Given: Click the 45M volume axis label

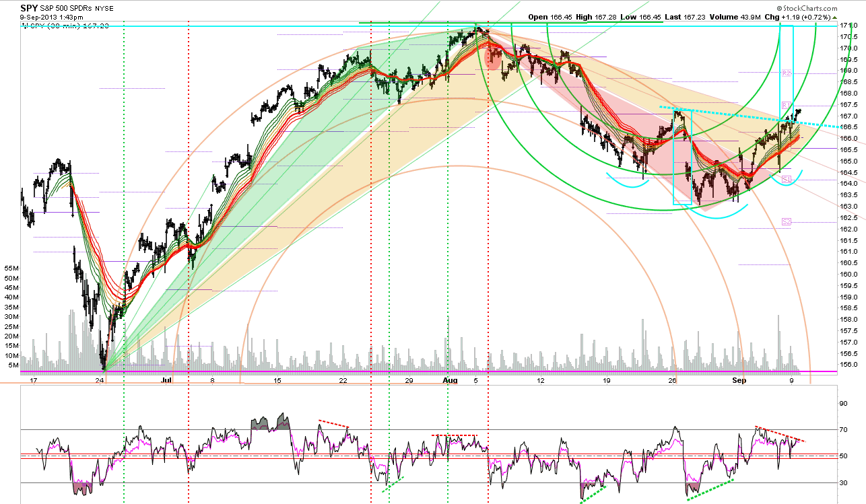Looking at the screenshot, I should pyautogui.click(x=10, y=287).
